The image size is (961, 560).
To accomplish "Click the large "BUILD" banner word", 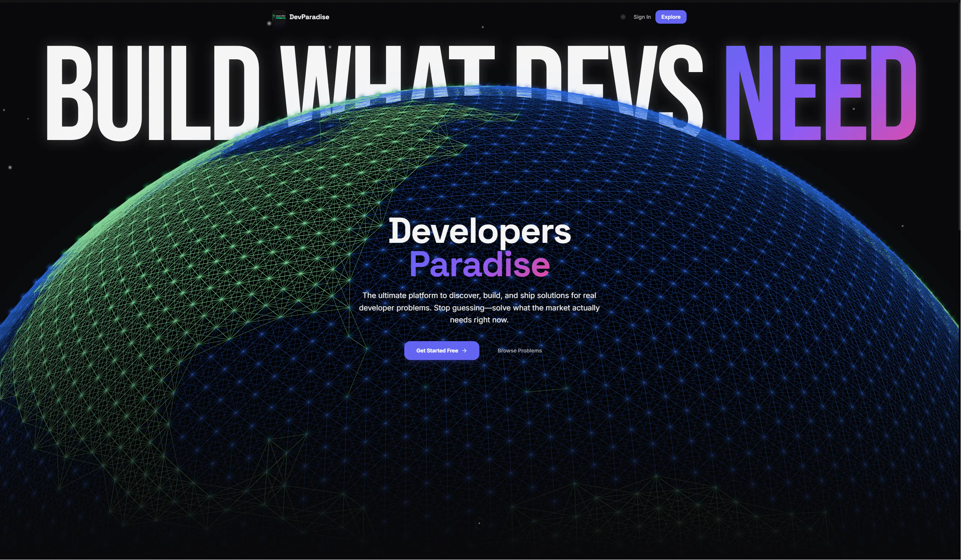I will click(x=152, y=93).
